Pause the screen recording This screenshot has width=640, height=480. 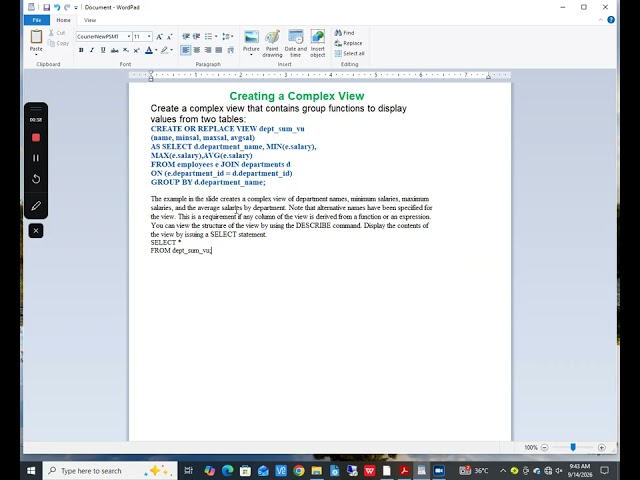pos(36,158)
